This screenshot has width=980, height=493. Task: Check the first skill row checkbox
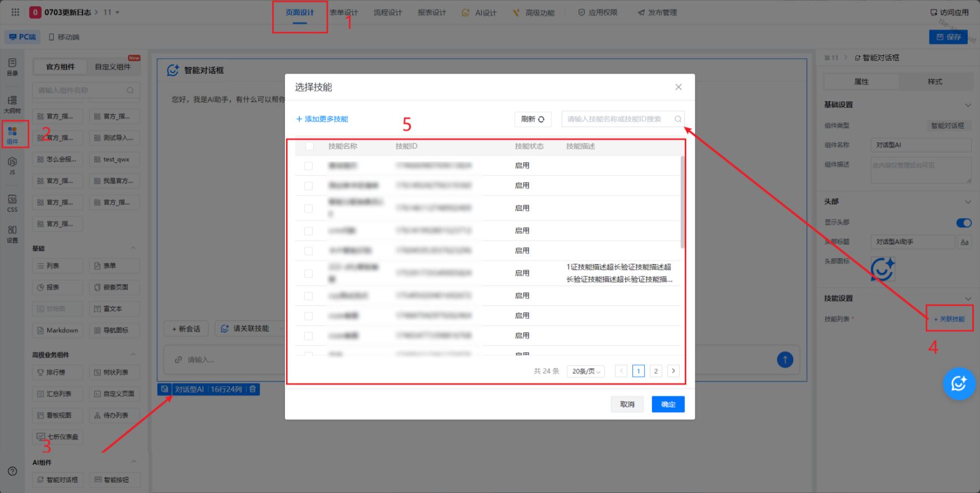pyautogui.click(x=309, y=166)
